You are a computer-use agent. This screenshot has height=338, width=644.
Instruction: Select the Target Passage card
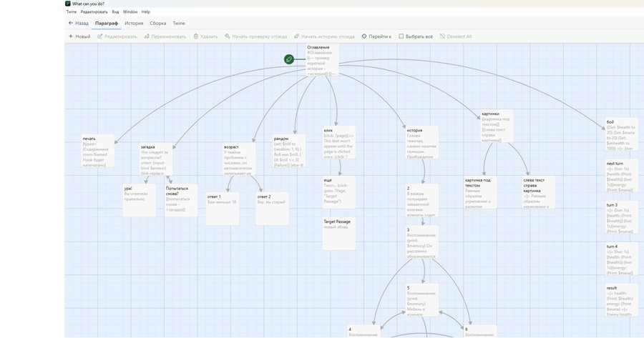[x=339, y=234]
